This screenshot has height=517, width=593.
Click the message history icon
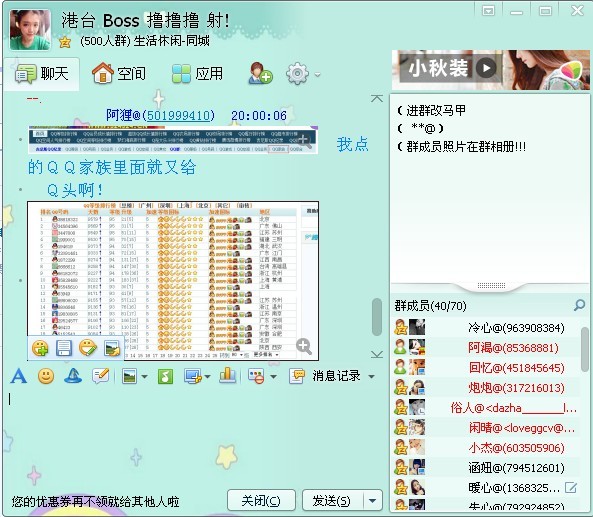297,376
